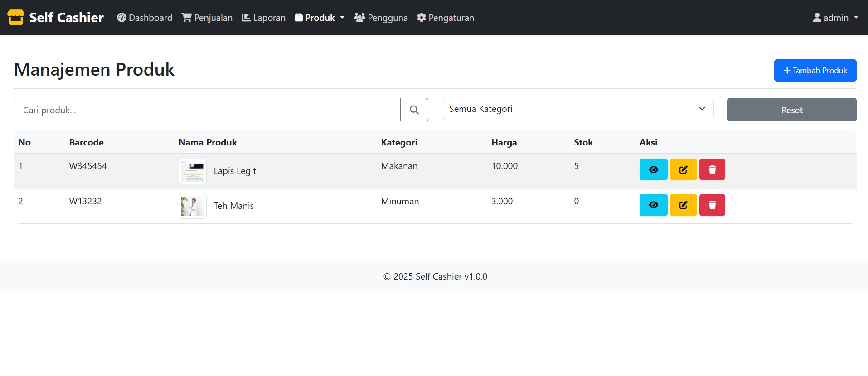
Task: Click the Manajemen Produk heading
Action: (94, 69)
